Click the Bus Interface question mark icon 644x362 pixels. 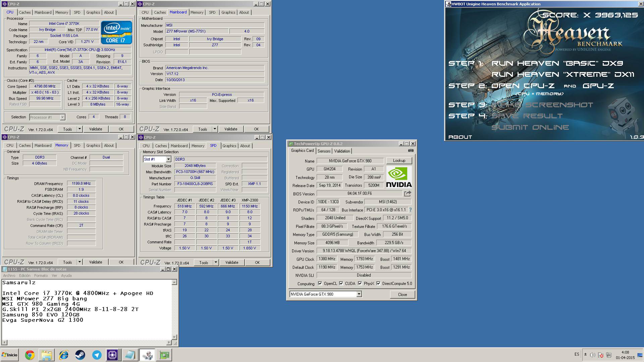[410, 210]
